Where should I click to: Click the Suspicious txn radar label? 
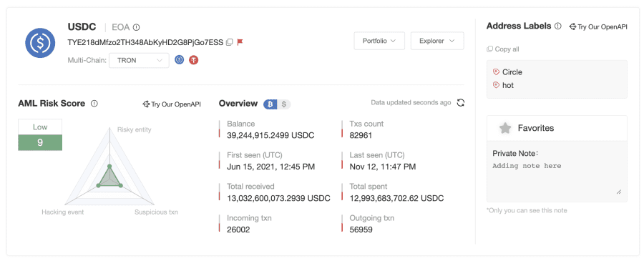[x=156, y=212]
